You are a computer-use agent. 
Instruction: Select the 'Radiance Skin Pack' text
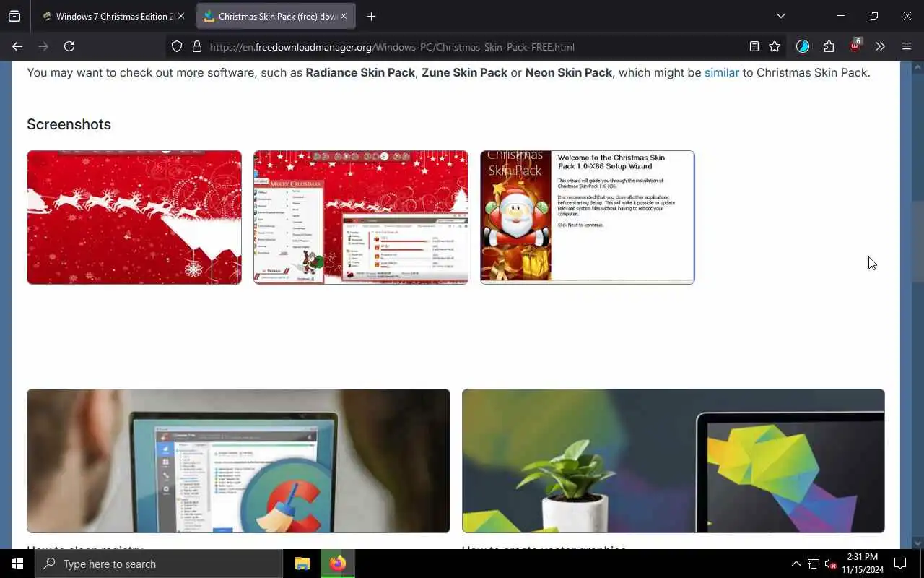pos(360,72)
